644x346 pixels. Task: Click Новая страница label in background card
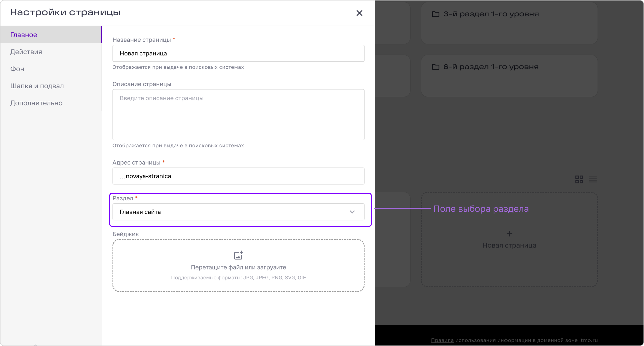pos(509,245)
